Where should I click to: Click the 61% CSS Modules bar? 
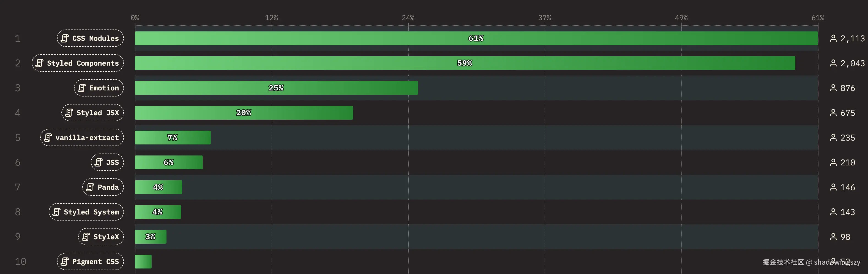(476, 39)
